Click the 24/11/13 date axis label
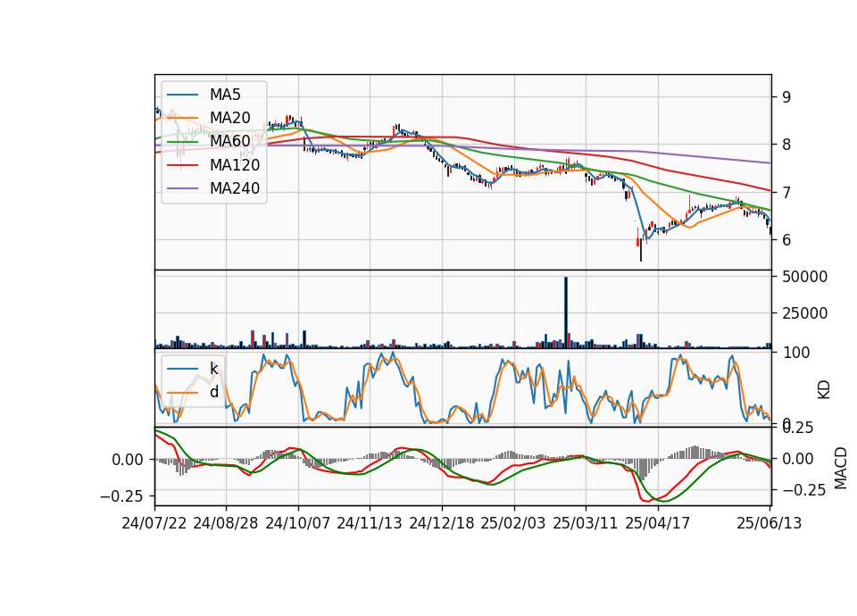The width and height of the screenshot is (857, 616). [370, 523]
